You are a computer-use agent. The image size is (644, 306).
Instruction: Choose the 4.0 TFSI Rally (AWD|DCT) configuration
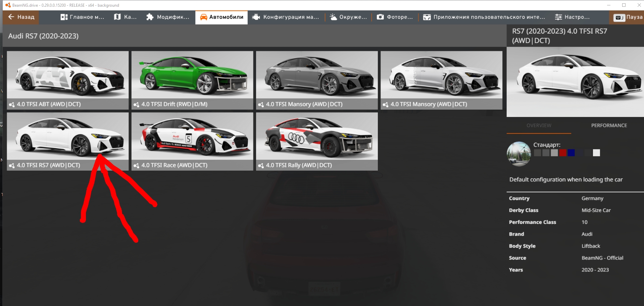(317, 141)
